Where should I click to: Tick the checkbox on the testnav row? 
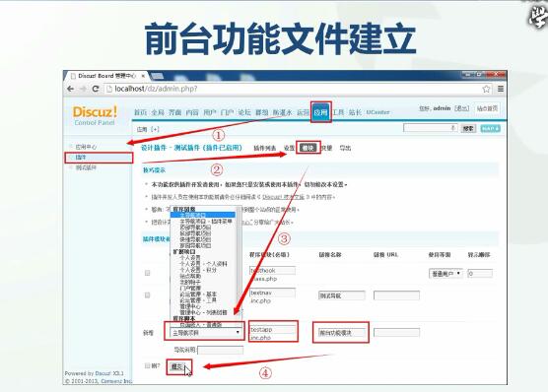point(148,295)
